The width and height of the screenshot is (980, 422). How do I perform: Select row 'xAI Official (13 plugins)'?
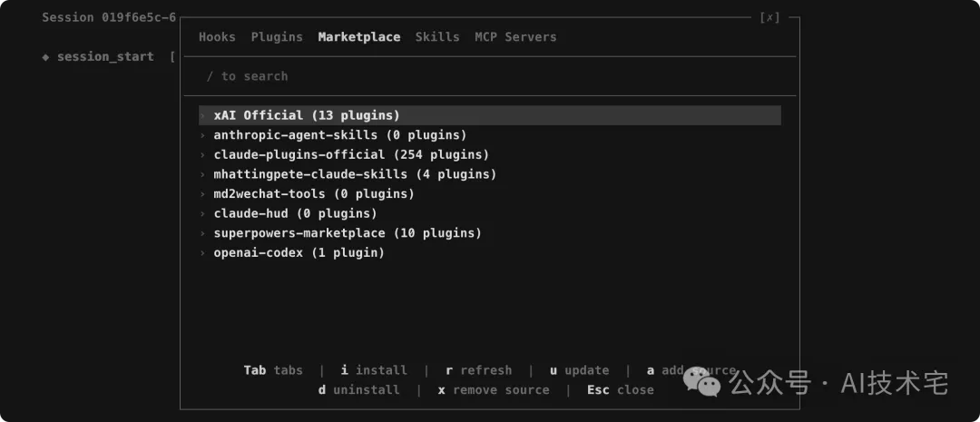[x=489, y=115]
